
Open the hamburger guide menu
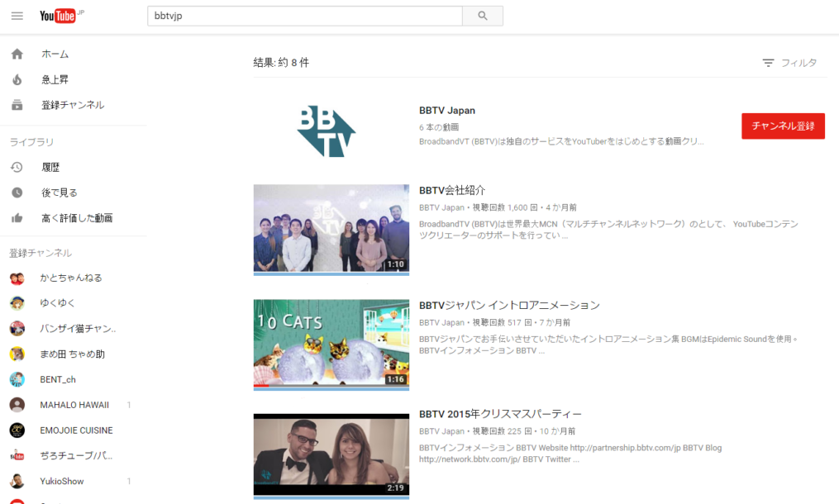(x=17, y=16)
